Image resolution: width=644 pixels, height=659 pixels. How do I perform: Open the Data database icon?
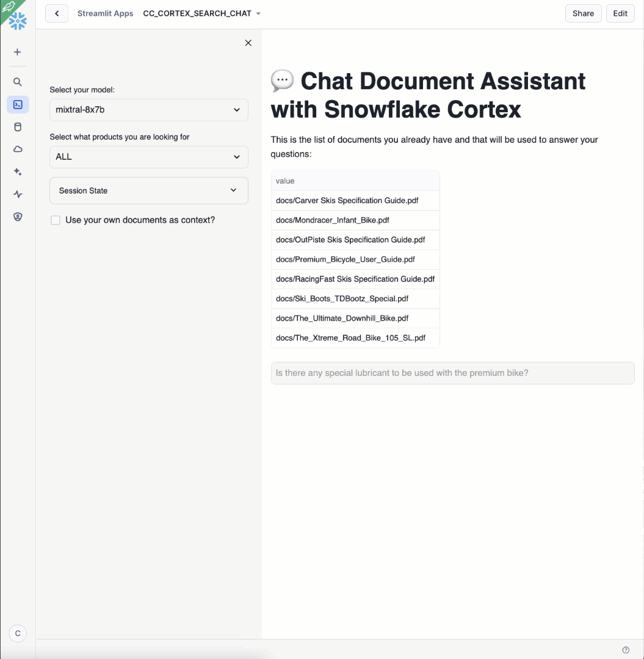[x=18, y=126]
